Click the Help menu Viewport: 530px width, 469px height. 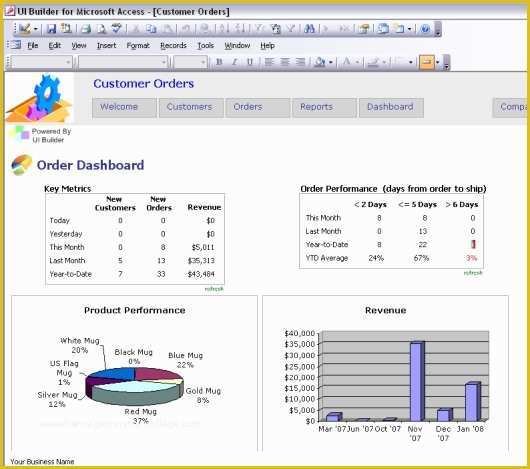tap(267, 45)
